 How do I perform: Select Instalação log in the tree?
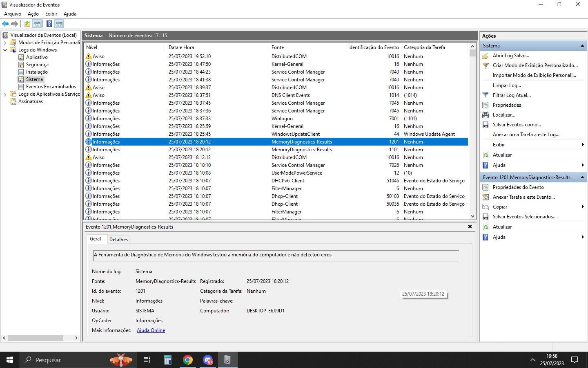click(37, 72)
